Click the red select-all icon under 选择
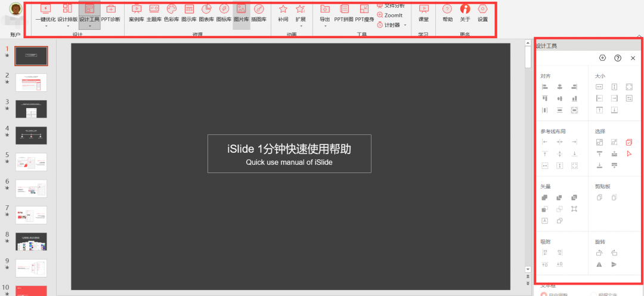Viewport: 644px width, 296px height. 629,142
